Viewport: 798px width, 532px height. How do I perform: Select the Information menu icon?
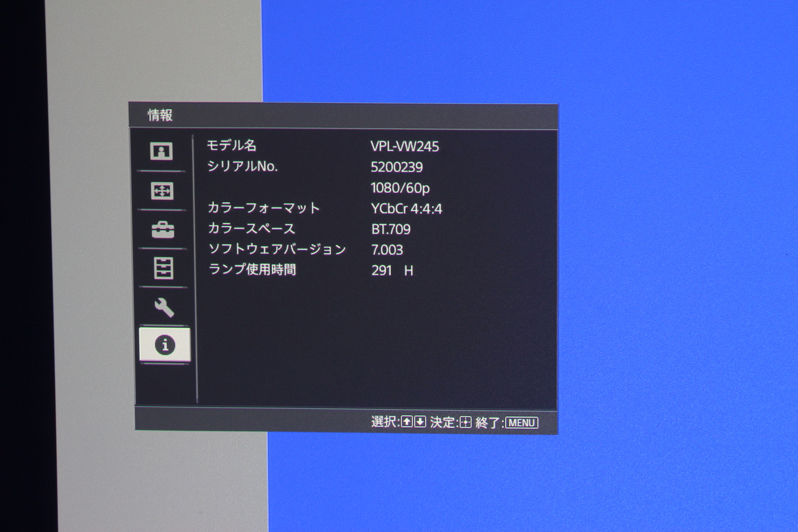[x=165, y=345]
